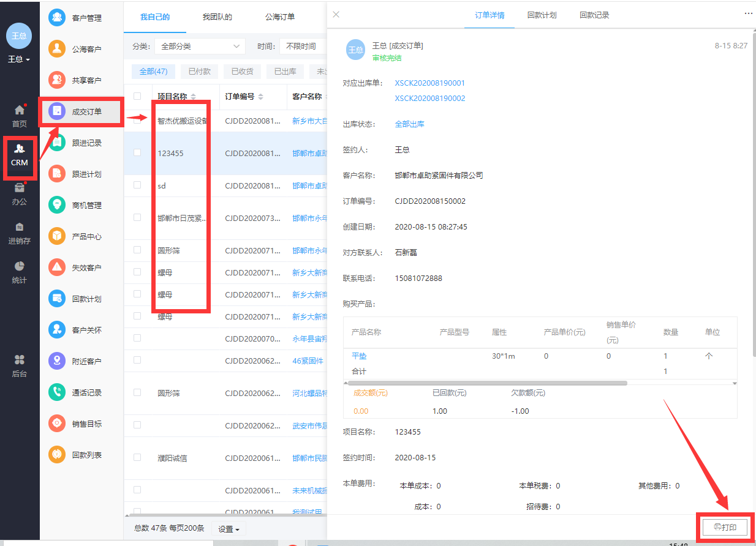Open 成交订单 orders menu icon
Viewport: 756px width, 546px height.
pos(57,111)
